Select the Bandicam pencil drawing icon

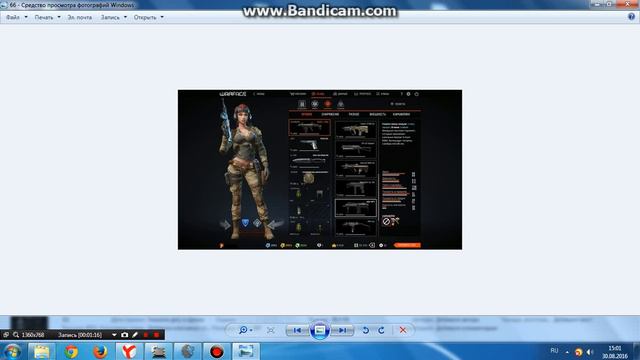135,335
